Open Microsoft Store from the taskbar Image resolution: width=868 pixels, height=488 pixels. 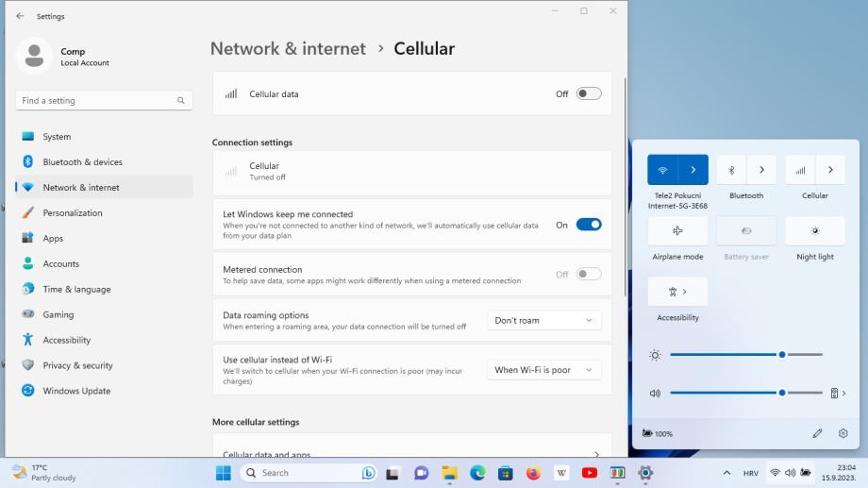coord(506,473)
